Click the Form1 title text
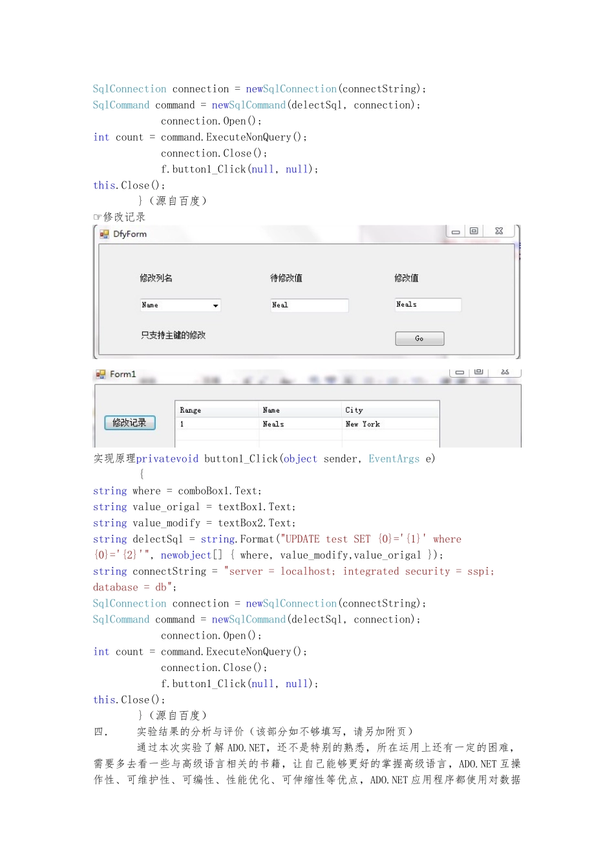 (x=123, y=374)
